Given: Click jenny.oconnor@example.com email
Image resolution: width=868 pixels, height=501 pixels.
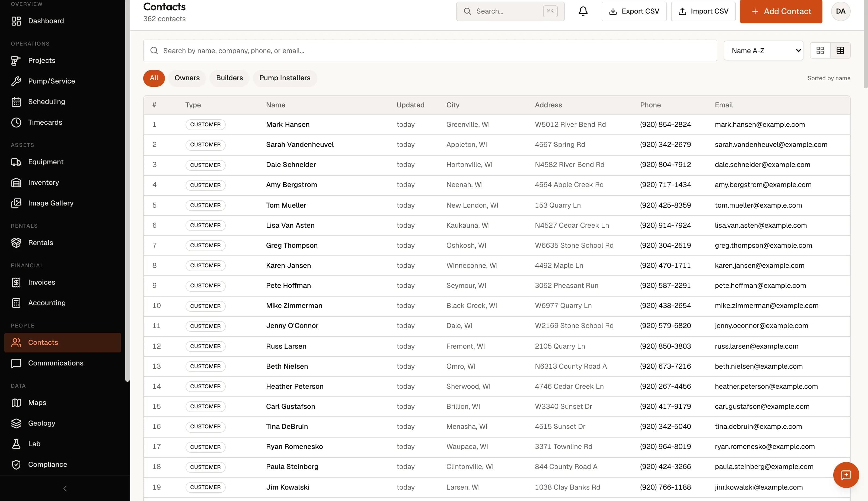Looking at the screenshot, I should (x=761, y=326).
